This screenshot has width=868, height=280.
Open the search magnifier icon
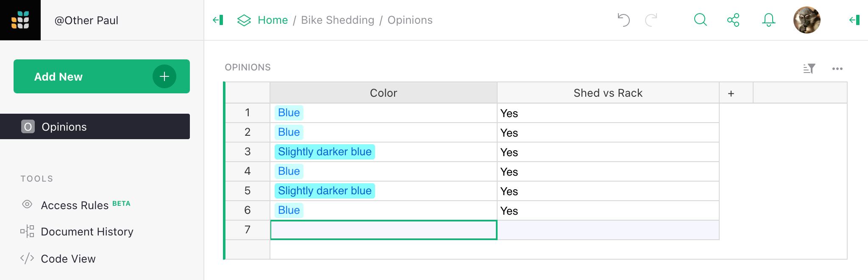(700, 20)
